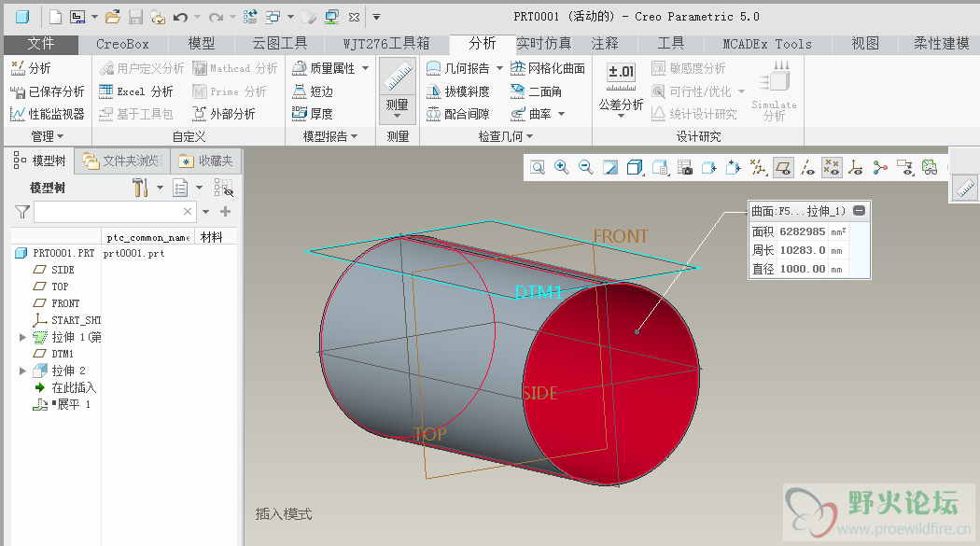Image resolution: width=980 pixels, height=546 pixels.
Task: Click the New file icon
Action: tap(56, 17)
